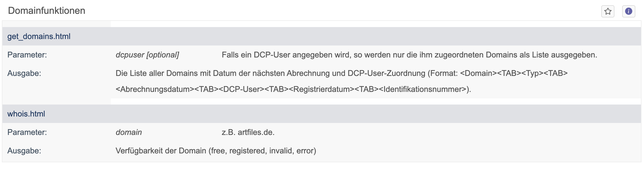Open the info icon button
644x174 pixels.
point(629,11)
